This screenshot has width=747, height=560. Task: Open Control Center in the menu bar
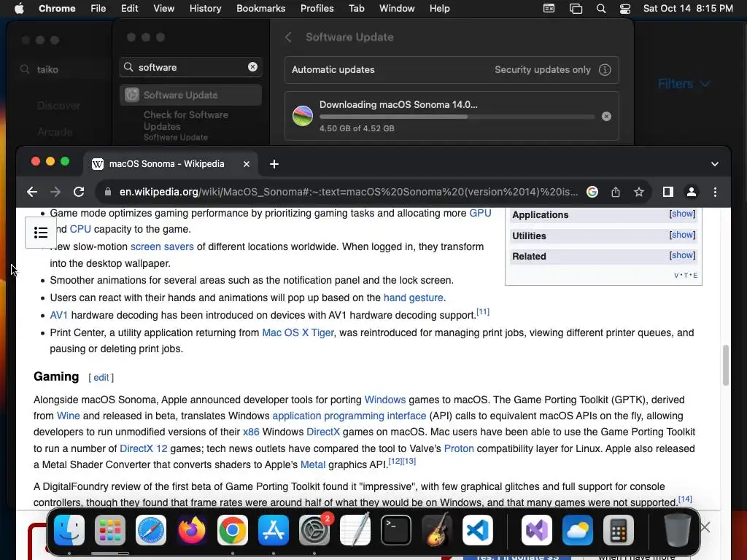(x=625, y=9)
